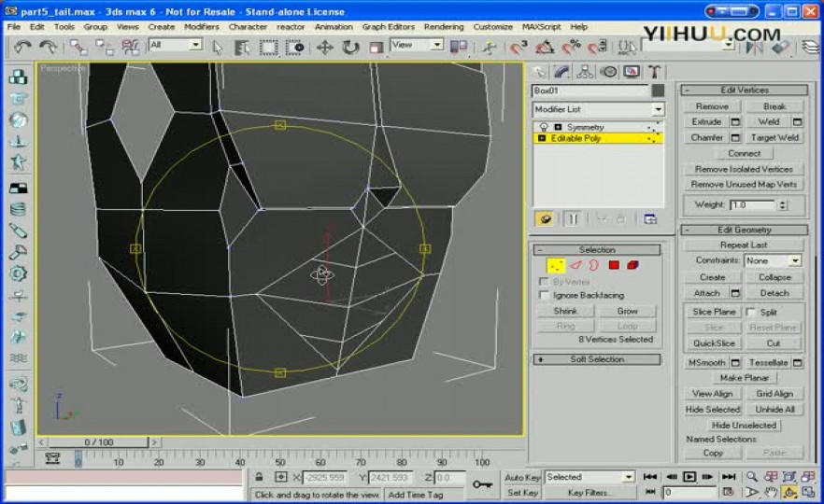Select Edge sub-object level icon
This screenshot has width=824, height=504.
[x=576, y=265]
